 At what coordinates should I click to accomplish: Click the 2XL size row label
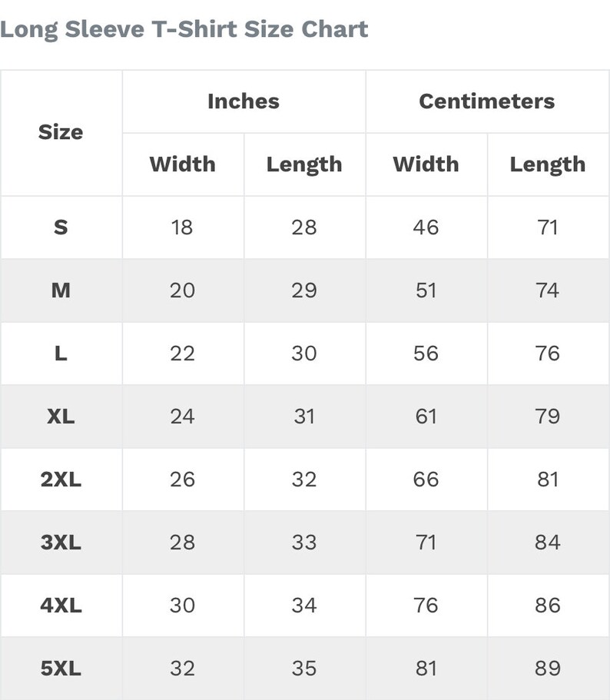coord(61,479)
